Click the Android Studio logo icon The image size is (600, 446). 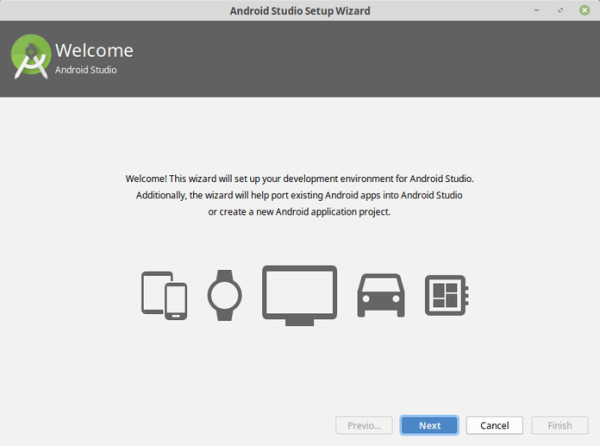tap(31, 58)
